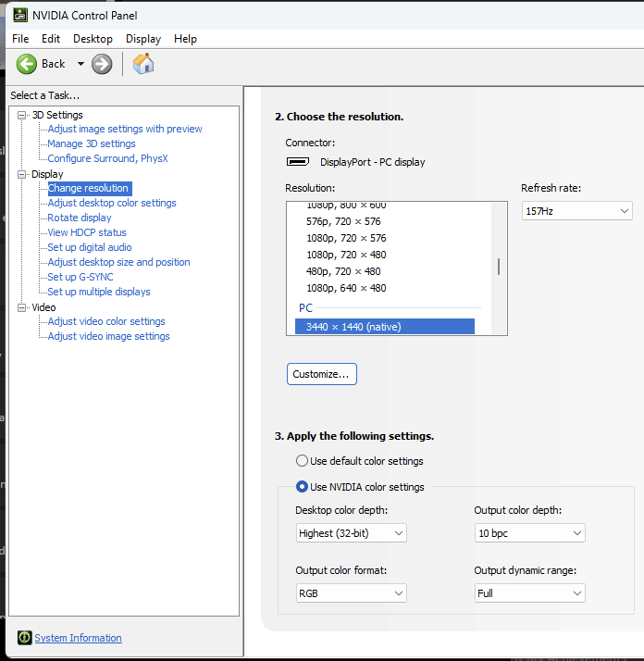Open Set up digital audio
This screenshot has width=644, height=661.
click(x=90, y=247)
